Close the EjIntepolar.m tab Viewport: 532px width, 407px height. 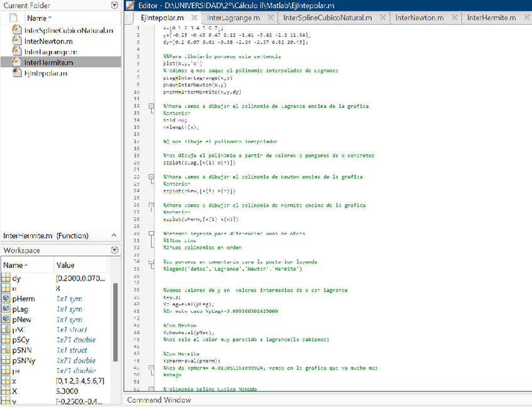194,18
